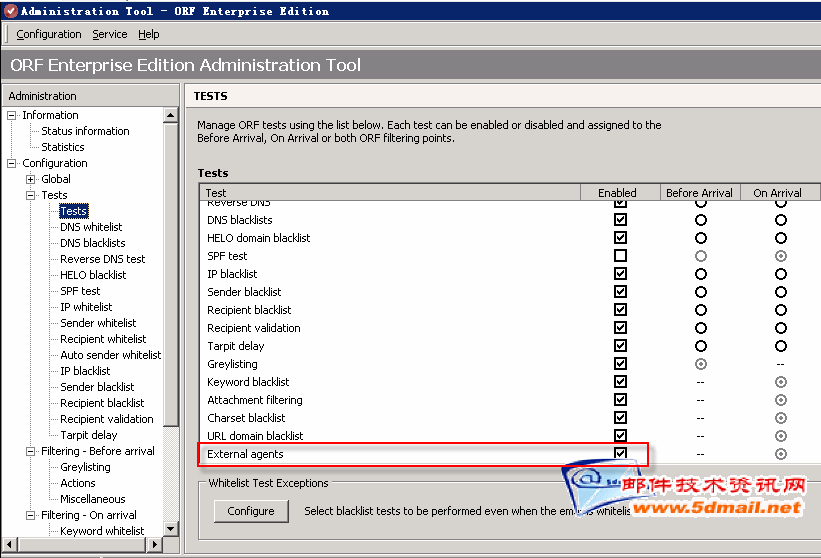Click the Enabled column header
The height and width of the screenshot is (558, 821).
(617, 193)
